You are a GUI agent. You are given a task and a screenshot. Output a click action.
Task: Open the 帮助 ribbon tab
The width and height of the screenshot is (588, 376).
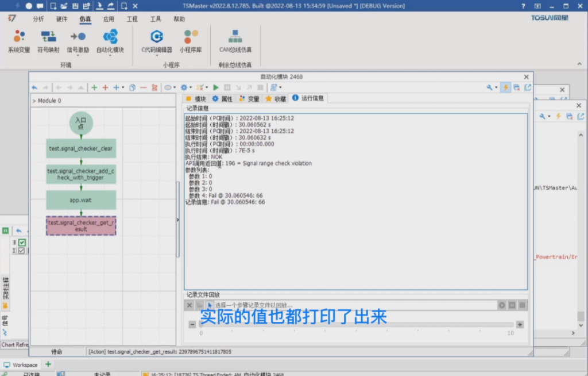point(179,19)
